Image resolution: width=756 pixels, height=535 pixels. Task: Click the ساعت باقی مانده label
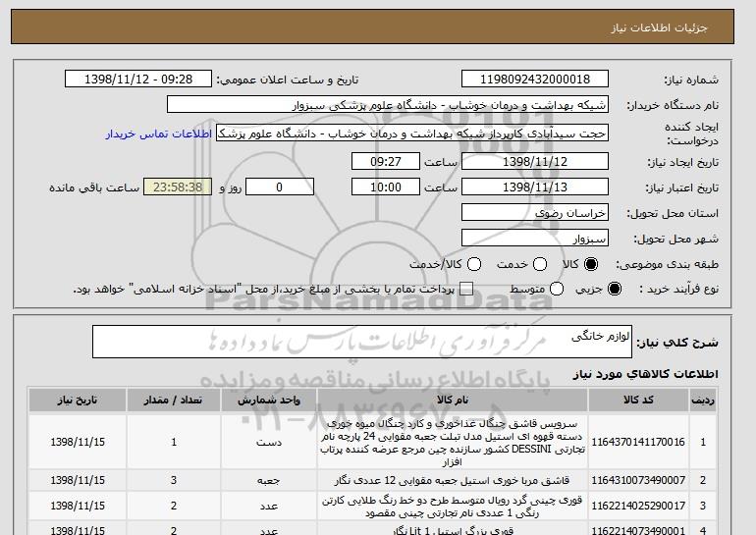pos(94,187)
